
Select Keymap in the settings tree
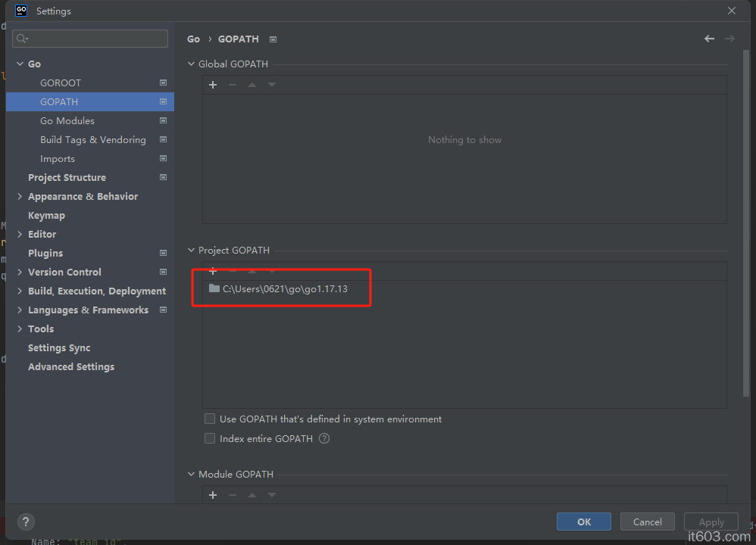point(46,215)
